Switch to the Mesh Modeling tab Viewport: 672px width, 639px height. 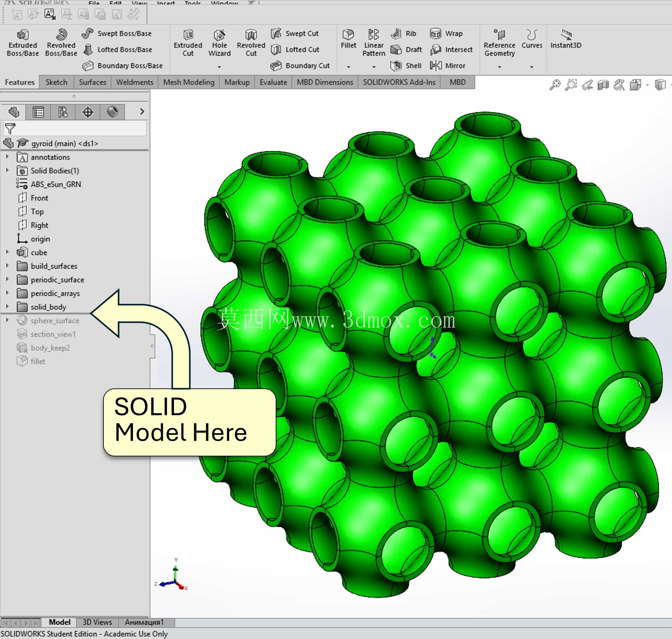click(x=189, y=82)
